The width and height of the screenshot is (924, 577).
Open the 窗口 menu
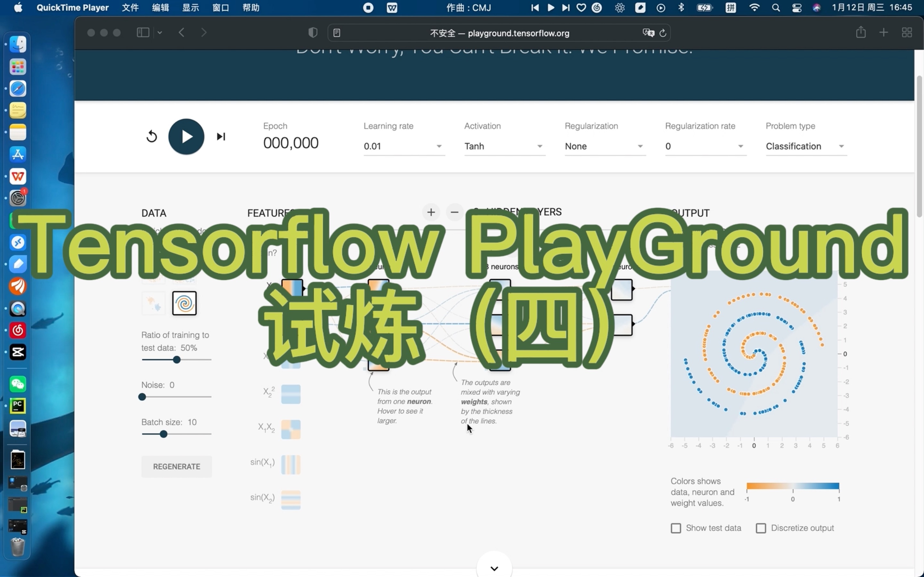click(221, 7)
